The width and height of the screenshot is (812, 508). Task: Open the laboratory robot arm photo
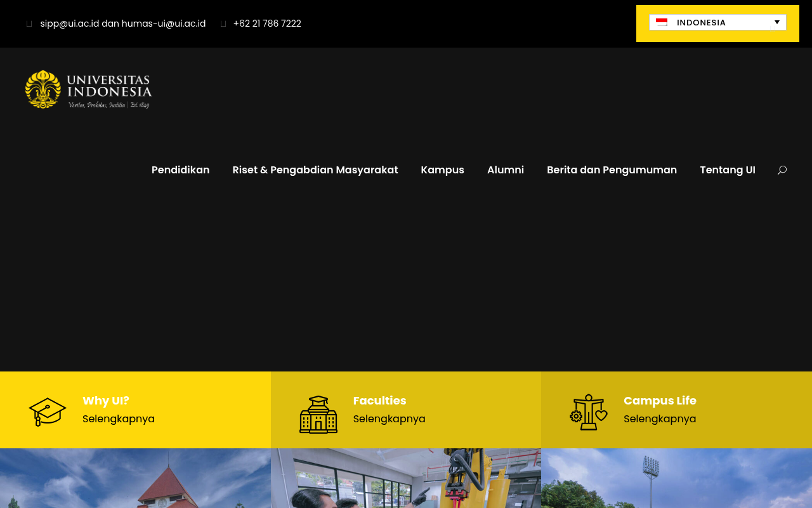click(406, 478)
